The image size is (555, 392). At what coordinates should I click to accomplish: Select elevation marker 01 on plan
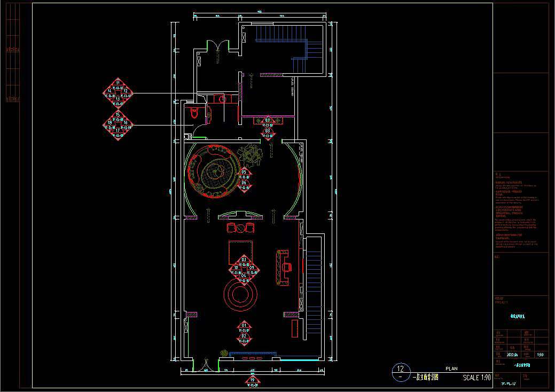click(x=244, y=327)
